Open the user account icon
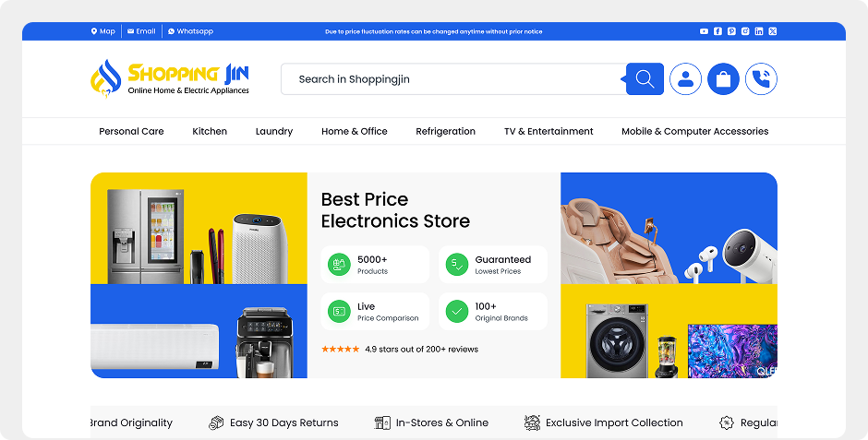 tap(685, 79)
